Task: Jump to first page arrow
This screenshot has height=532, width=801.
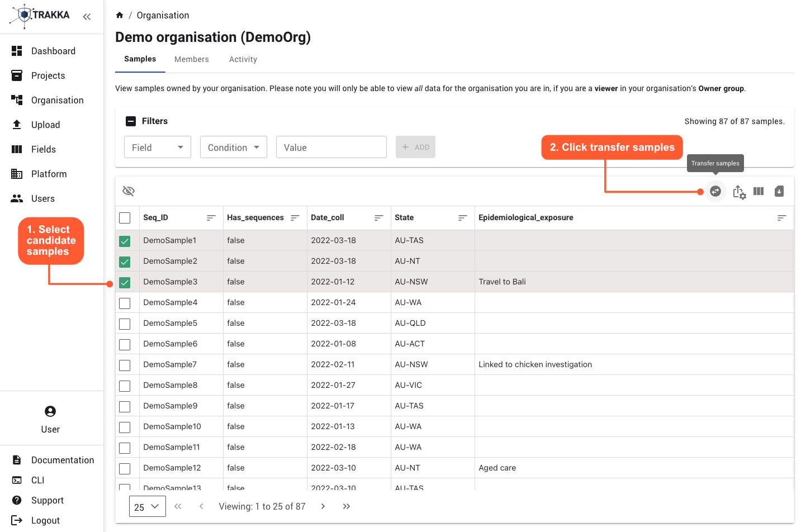Action: pos(178,506)
